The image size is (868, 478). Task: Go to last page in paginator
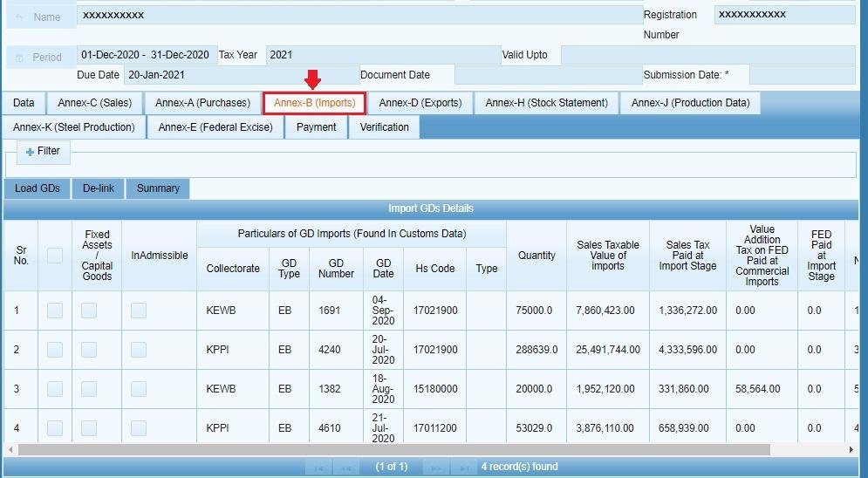(464, 468)
